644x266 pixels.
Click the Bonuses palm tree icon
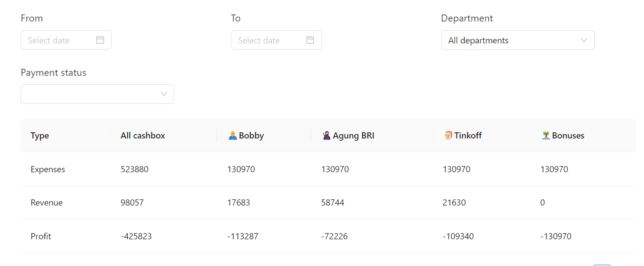point(546,136)
